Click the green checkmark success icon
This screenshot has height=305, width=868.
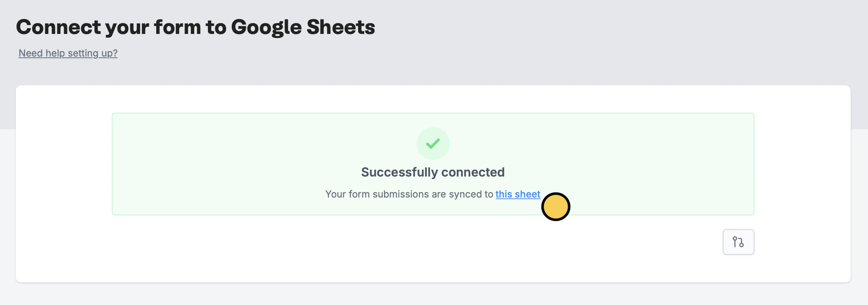(x=433, y=143)
